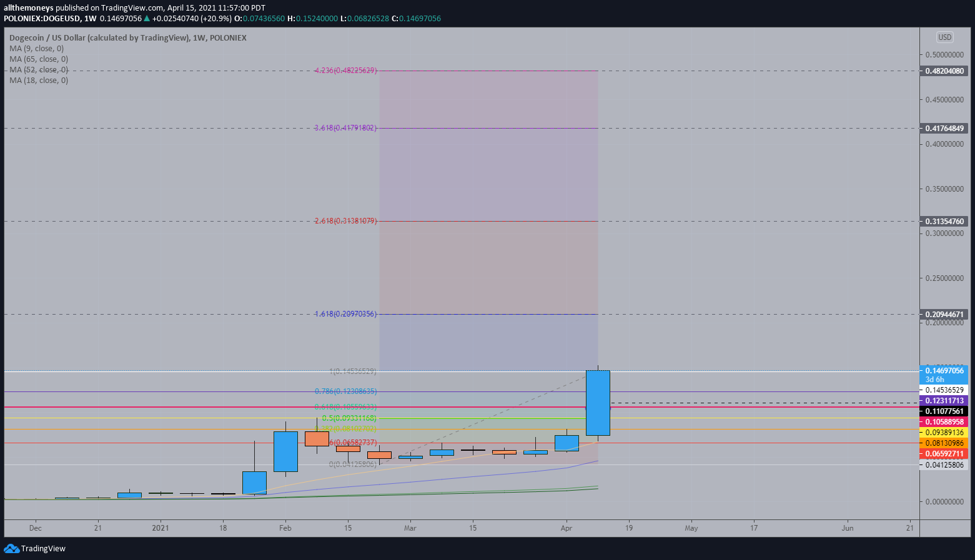
Task: Click the Feb label on time axis
Action: (x=285, y=528)
